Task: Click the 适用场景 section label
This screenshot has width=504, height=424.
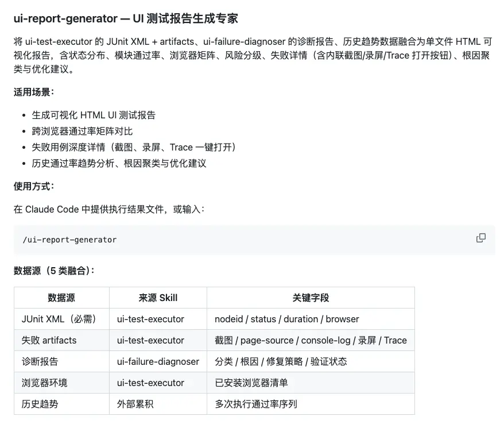Action: pyautogui.click(x=34, y=92)
